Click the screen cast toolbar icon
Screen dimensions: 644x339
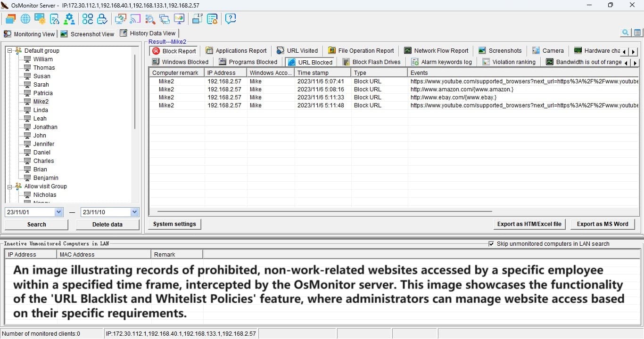tap(135, 19)
